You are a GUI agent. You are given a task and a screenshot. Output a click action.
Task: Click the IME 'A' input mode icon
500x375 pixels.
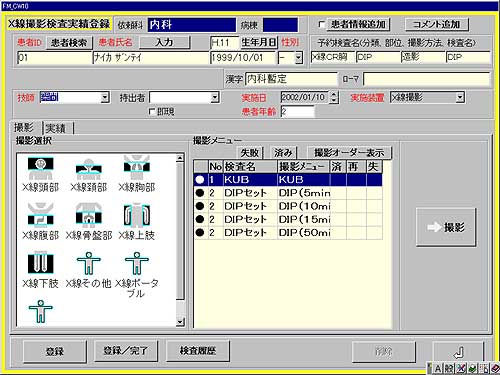[x=438, y=368]
